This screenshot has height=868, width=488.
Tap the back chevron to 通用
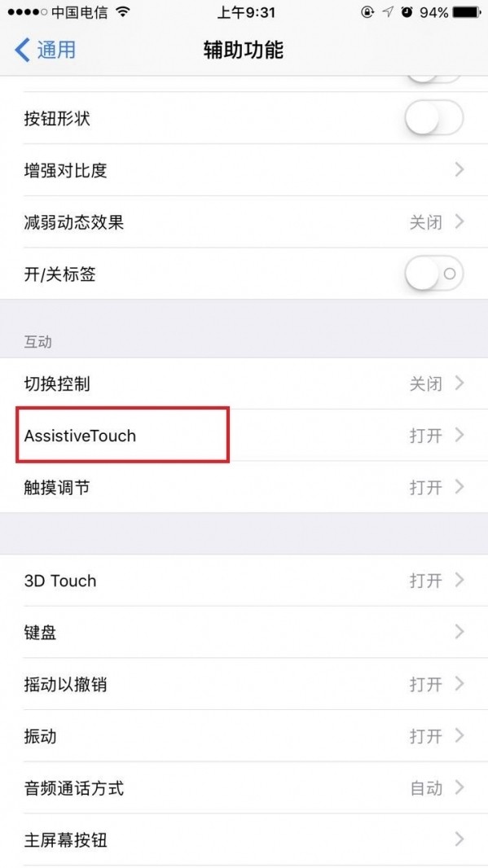pyautogui.click(x=22, y=50)
